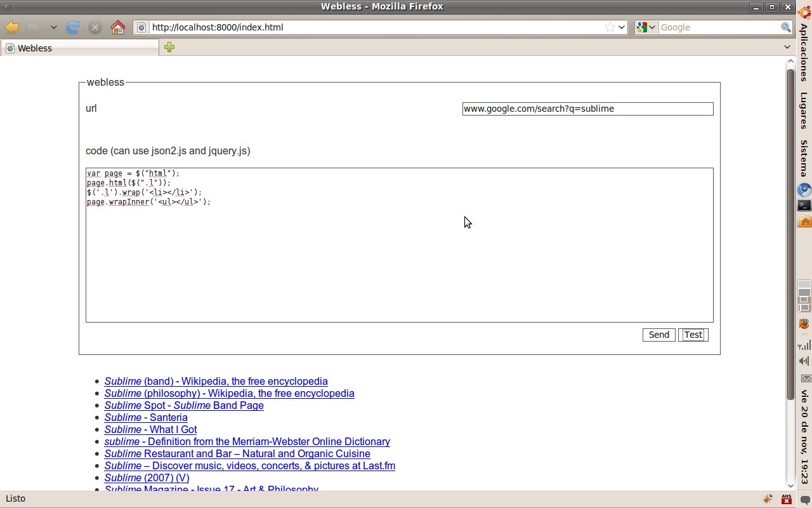Open the chat bubble panel icon
The height and width of the screenshot is (508, 812).
pyautogui.click(x=804, y=500)
